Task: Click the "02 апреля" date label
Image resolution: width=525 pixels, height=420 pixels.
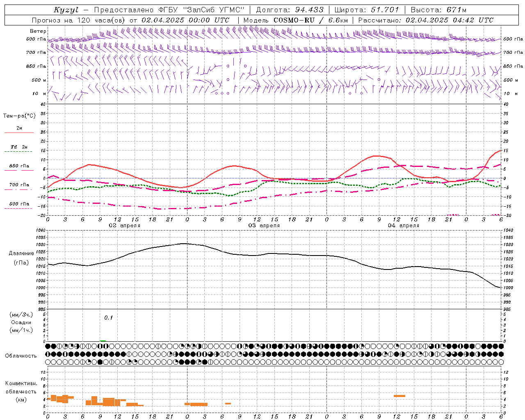Action: click(125, 226)
